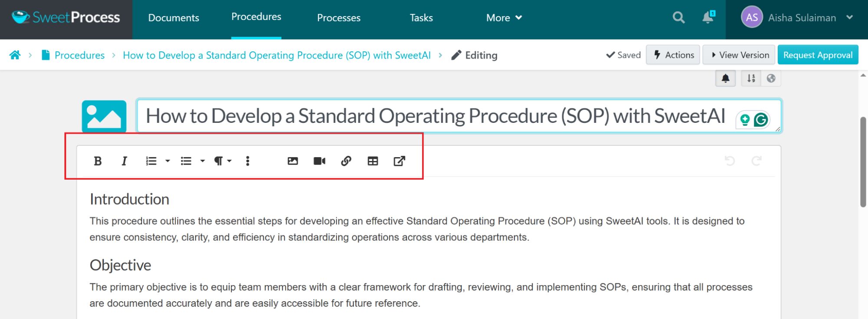Expand the numbered list options dropdown
This screenshot has width=868, height=319.
pos(168,161)
